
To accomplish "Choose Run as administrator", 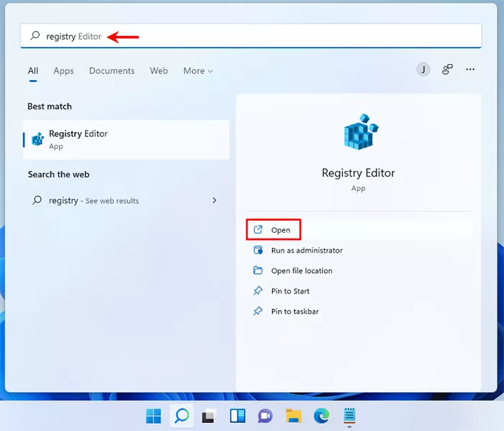I will tap(307, 250).
